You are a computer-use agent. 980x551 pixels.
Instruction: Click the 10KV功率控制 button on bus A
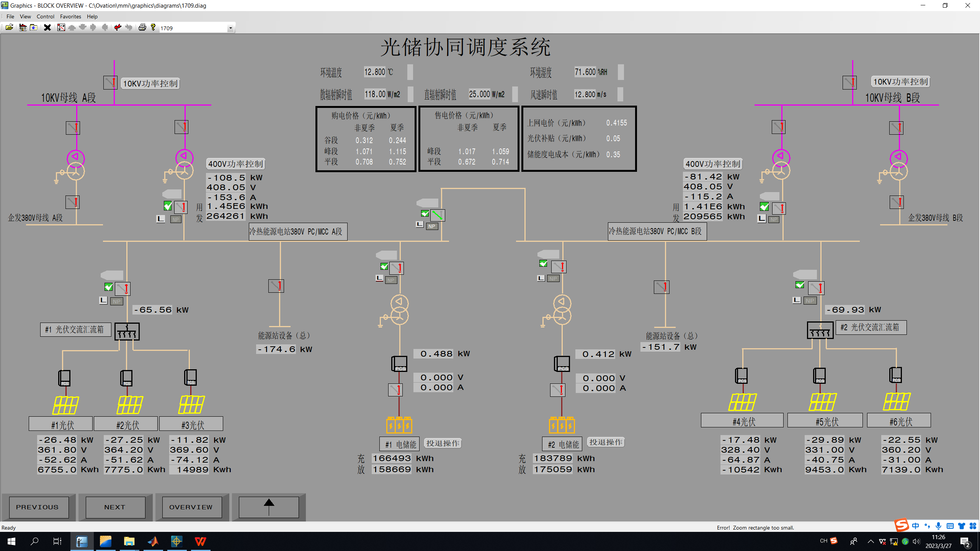(x=150, y=83)
